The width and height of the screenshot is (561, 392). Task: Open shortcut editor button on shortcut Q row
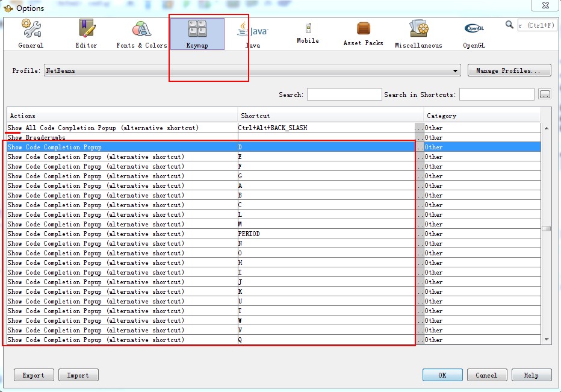[x=419, y=340]
